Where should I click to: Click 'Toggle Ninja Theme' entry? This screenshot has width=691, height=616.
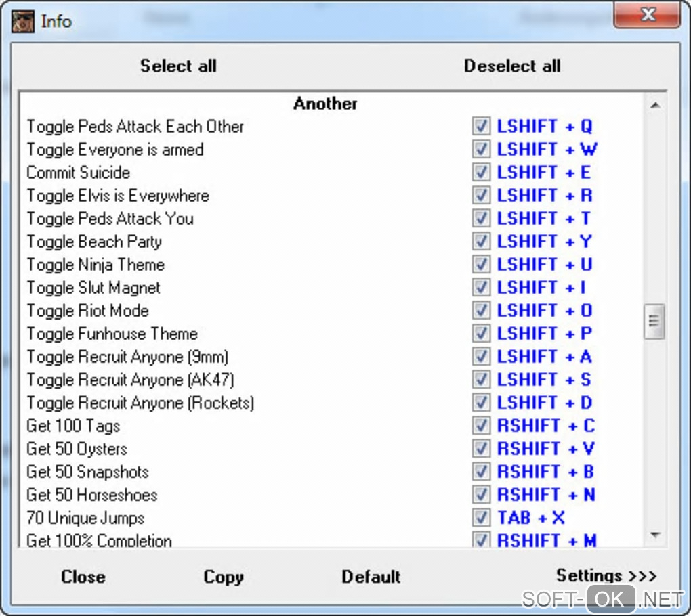96,265
